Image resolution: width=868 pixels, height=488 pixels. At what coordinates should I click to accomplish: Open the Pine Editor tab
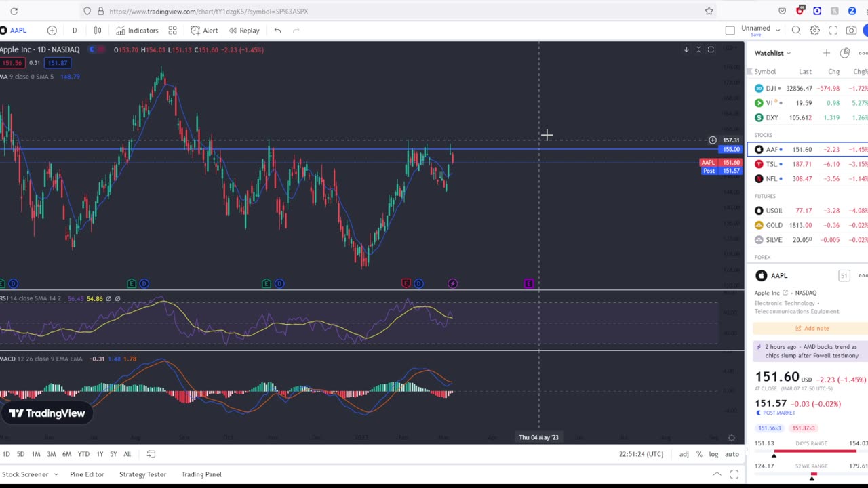[x=87, y=474]
